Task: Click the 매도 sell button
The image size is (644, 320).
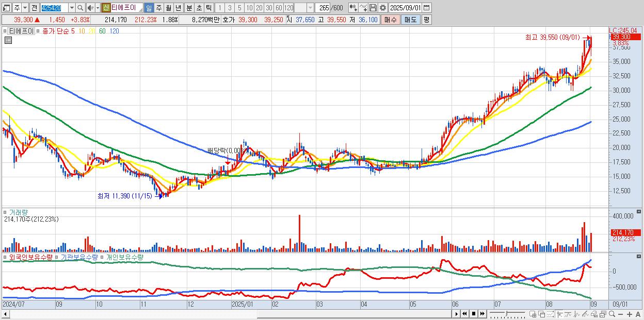Action: (410, 20)
